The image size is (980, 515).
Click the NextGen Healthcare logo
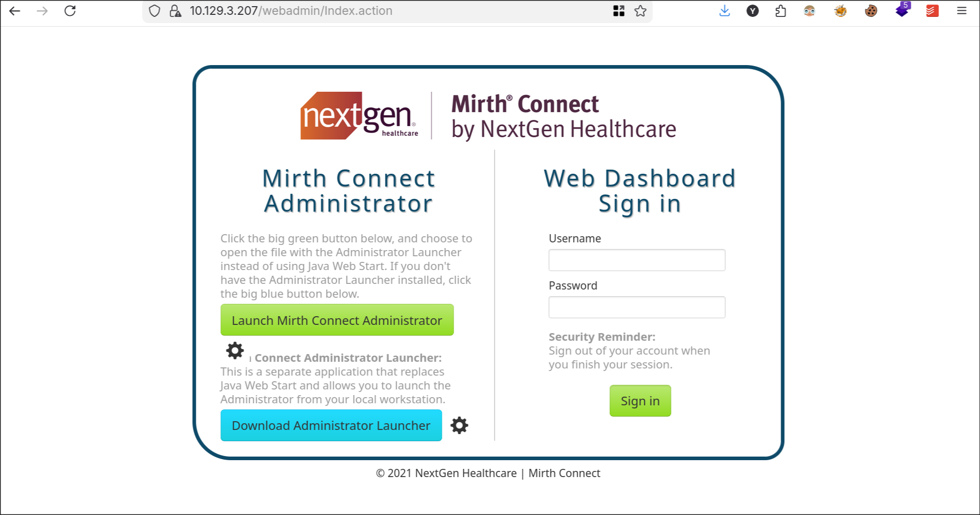pos(359,115)
